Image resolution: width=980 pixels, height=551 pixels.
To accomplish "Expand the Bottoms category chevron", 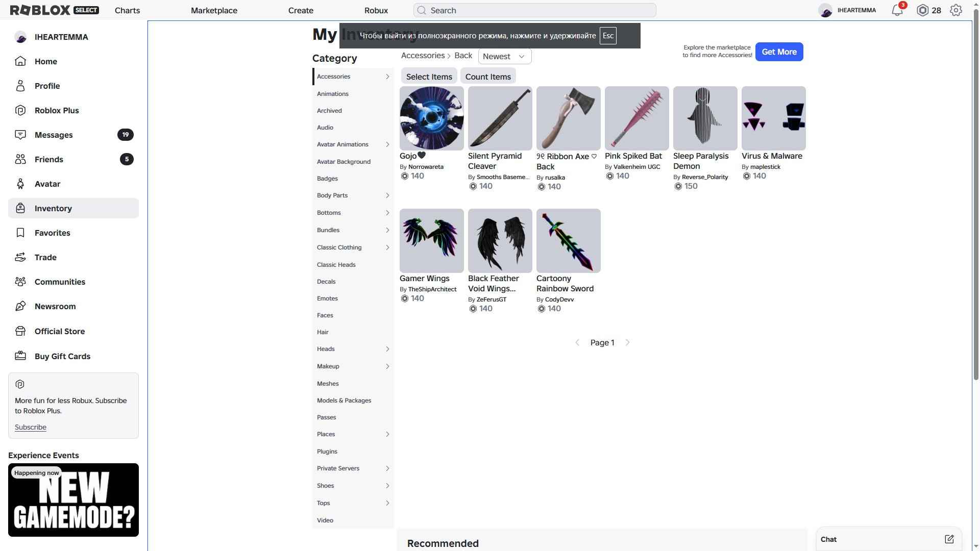I will [387, 213].
